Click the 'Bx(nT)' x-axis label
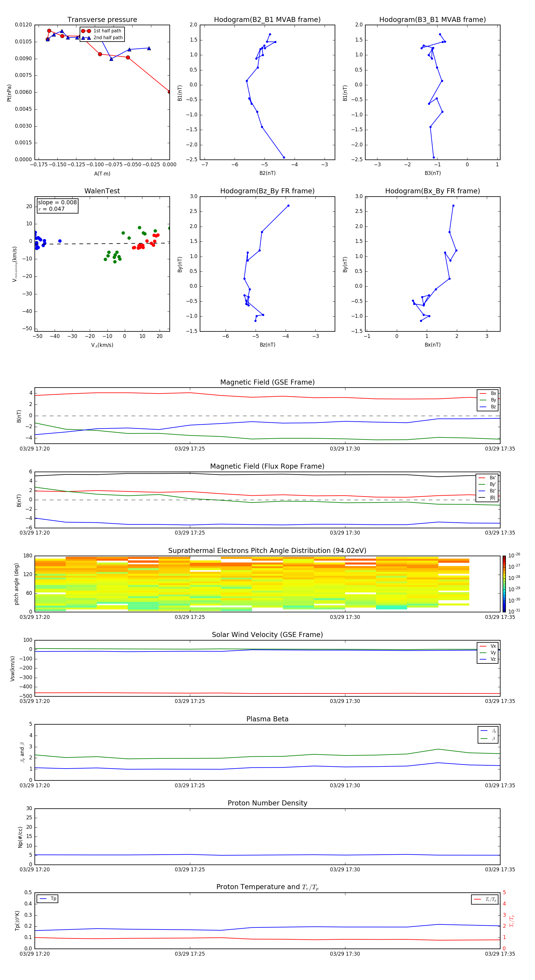The height and width of the screenshot is (980, 535). [x=432, y=345]
